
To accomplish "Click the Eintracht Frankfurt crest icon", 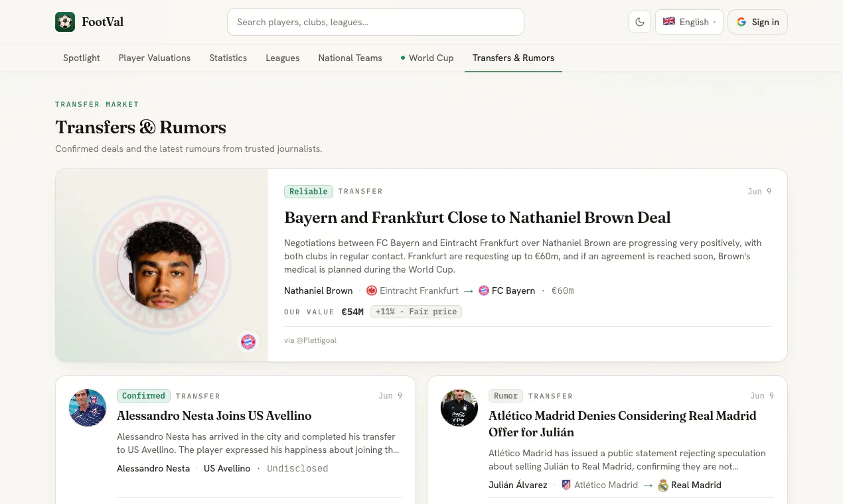I will (x=372, y=290).
